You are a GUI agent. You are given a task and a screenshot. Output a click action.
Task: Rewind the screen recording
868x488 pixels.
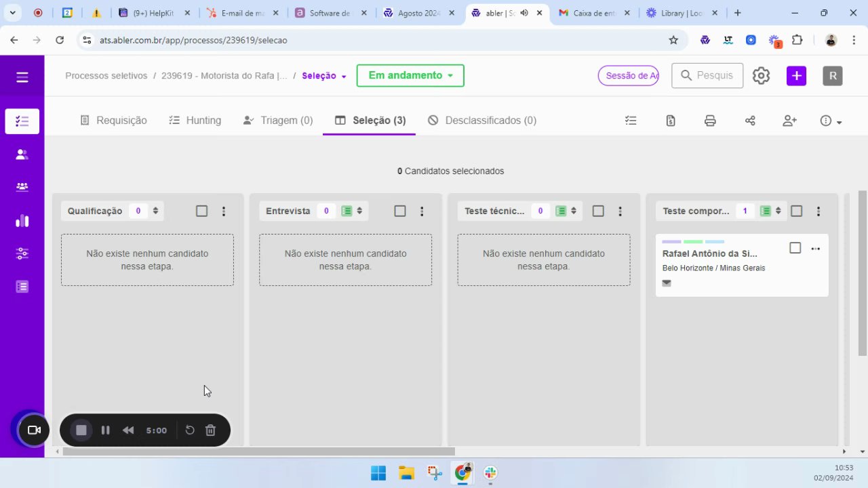pos(128,430)
